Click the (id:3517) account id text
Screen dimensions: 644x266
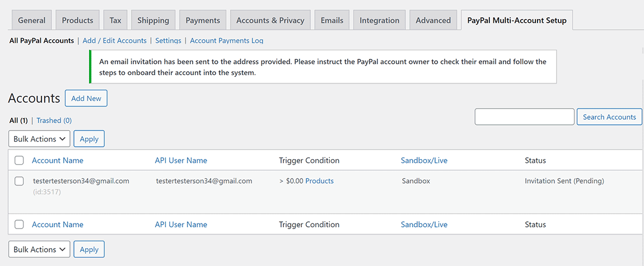(47, 192)
